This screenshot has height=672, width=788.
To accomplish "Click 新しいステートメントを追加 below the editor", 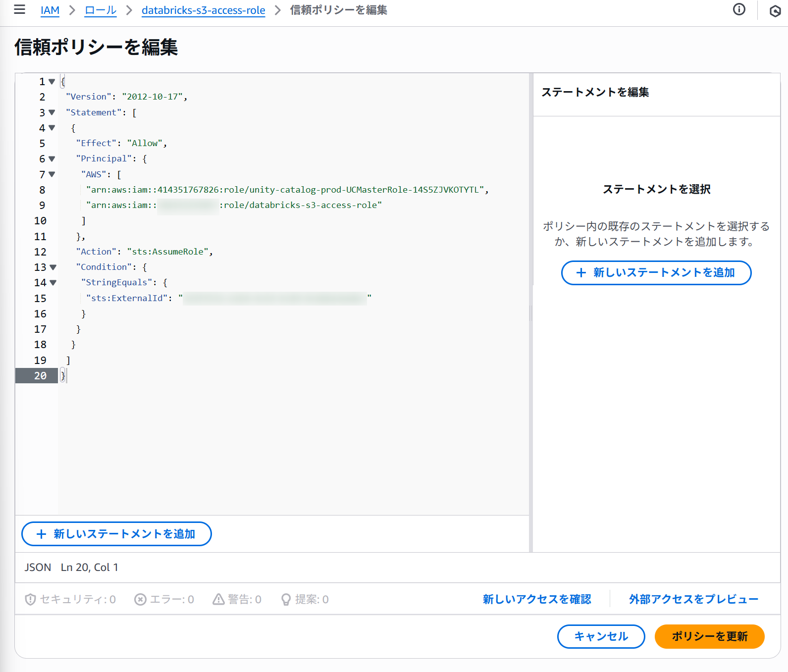I will pos(116,534).
